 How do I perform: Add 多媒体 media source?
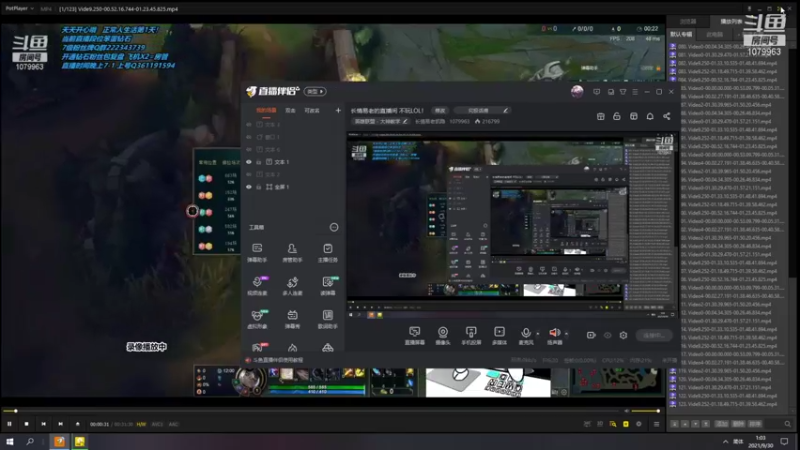point(499,336)
